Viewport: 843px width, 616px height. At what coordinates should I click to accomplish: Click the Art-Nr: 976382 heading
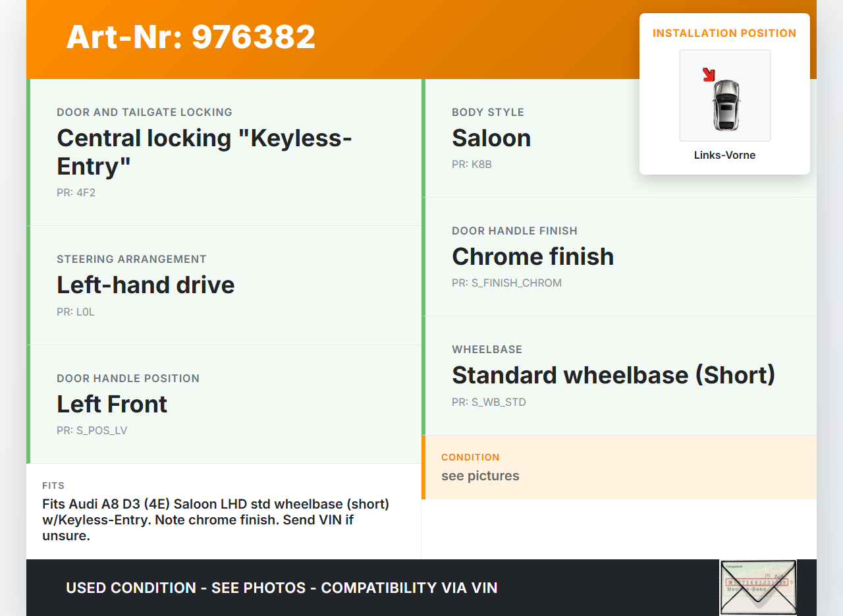tap(191, 37)
